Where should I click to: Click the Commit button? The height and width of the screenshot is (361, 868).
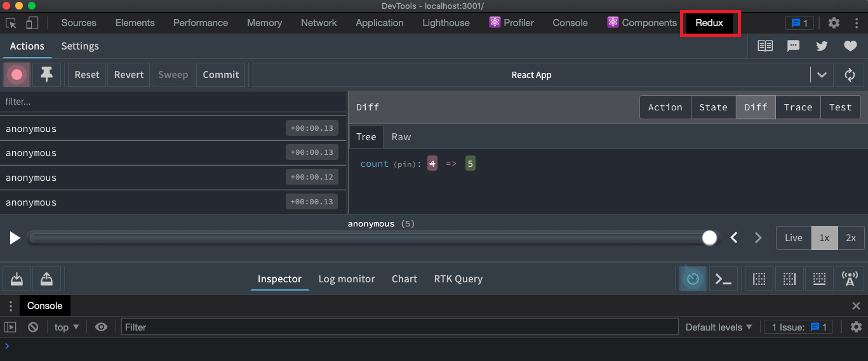221,75
